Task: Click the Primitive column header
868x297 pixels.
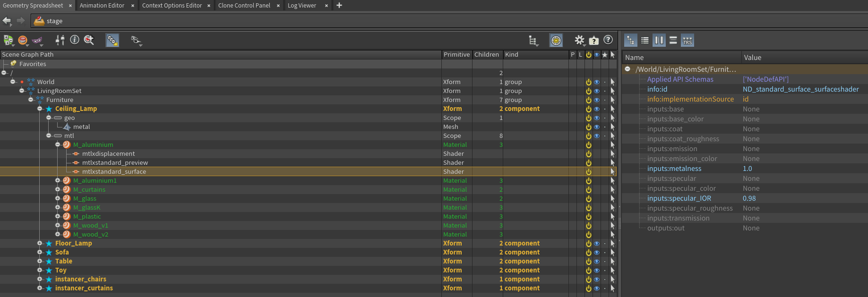Action: point(457,55)
